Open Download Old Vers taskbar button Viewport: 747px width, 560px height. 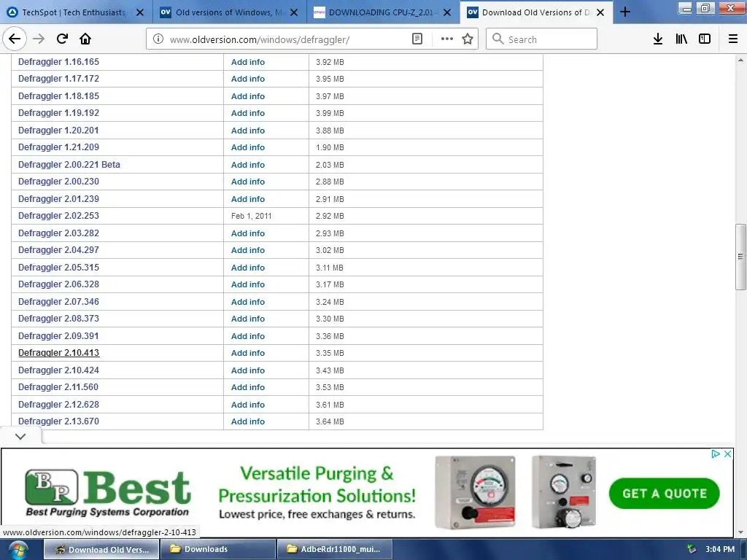[101, 550]
